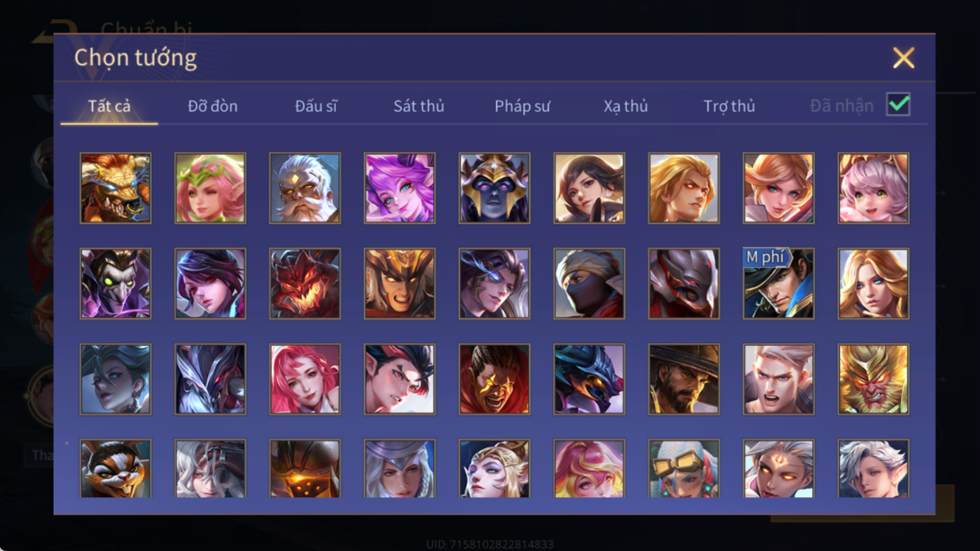
Task: Pick the goggles-wearing old inventor hero
Action: (683, 469)
